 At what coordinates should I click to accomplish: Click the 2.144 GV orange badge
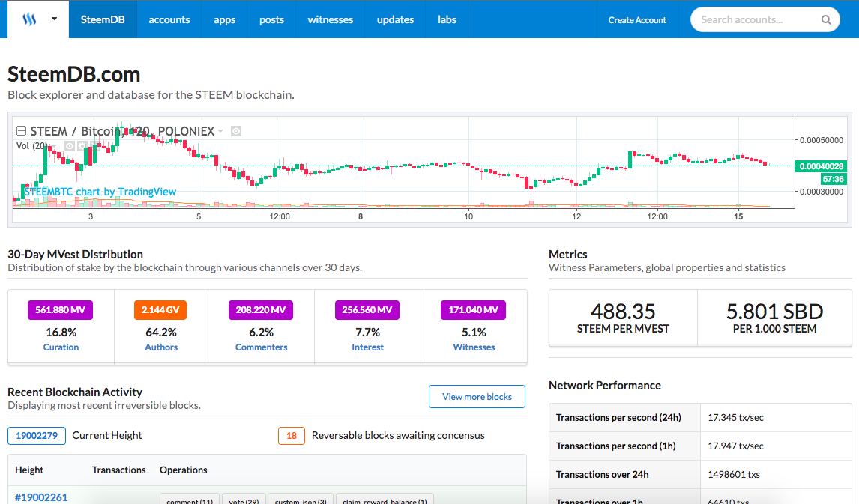click(x=160, y=310)
